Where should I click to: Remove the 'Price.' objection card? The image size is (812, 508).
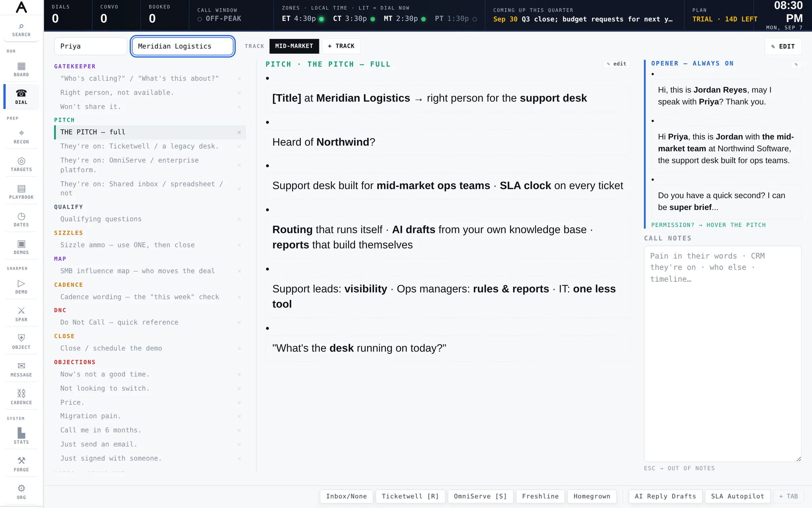pos(239,403)
